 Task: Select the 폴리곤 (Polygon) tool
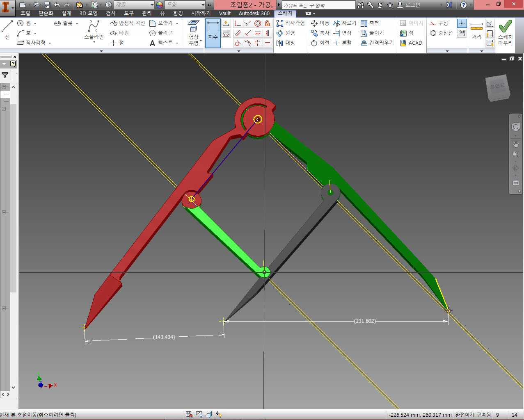(161, 33)
